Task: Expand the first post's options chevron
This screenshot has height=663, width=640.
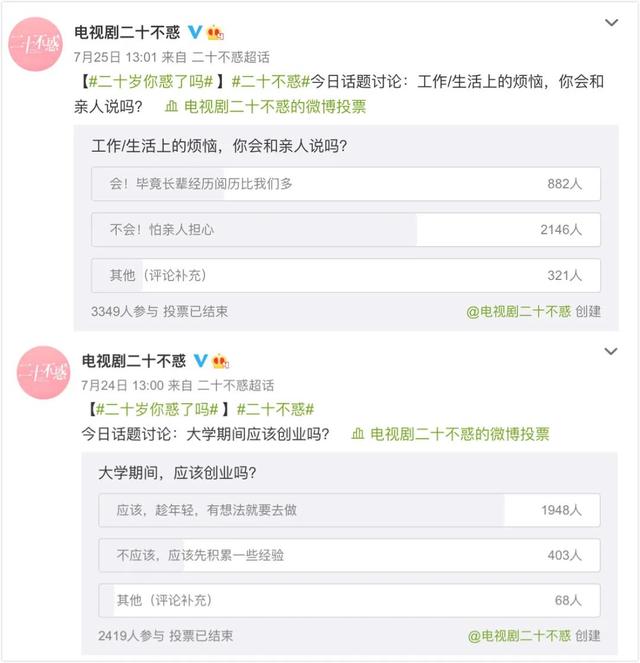Action: (x=611, y=22)
